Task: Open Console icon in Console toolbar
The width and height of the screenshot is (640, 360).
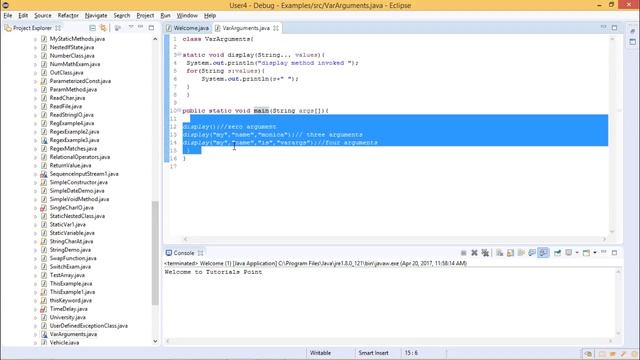Action: [x=586, y=253]
